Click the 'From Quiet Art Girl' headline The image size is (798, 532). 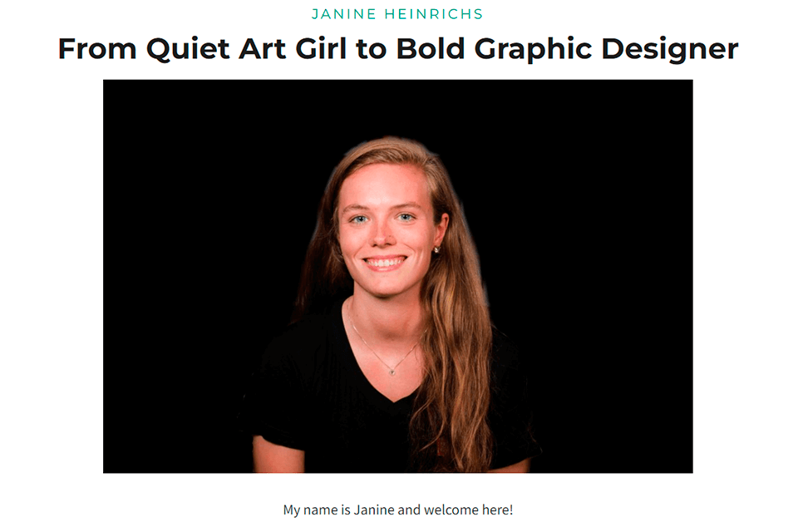point(397,49)
